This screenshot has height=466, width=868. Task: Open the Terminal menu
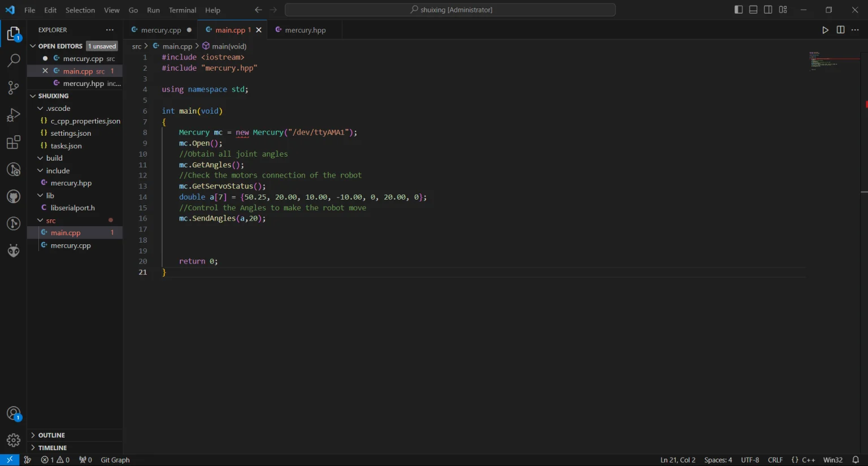tap(183, 10)
